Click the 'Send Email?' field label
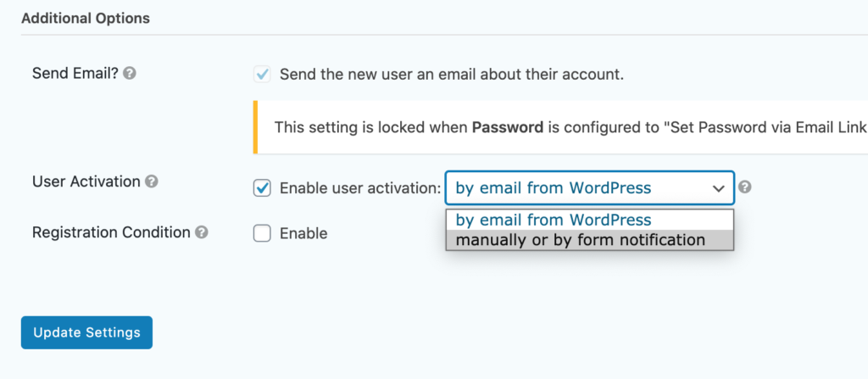The width and height of the screenshot is (868, 379). 75,73
